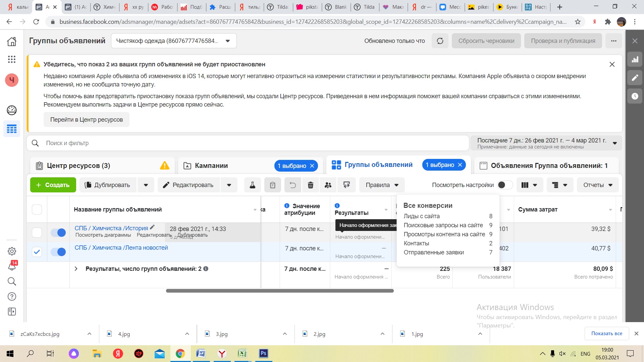The height and width of the screenshot is (362, 644).
Task: Open the help question mark icon
Action: tap(12, 296)
